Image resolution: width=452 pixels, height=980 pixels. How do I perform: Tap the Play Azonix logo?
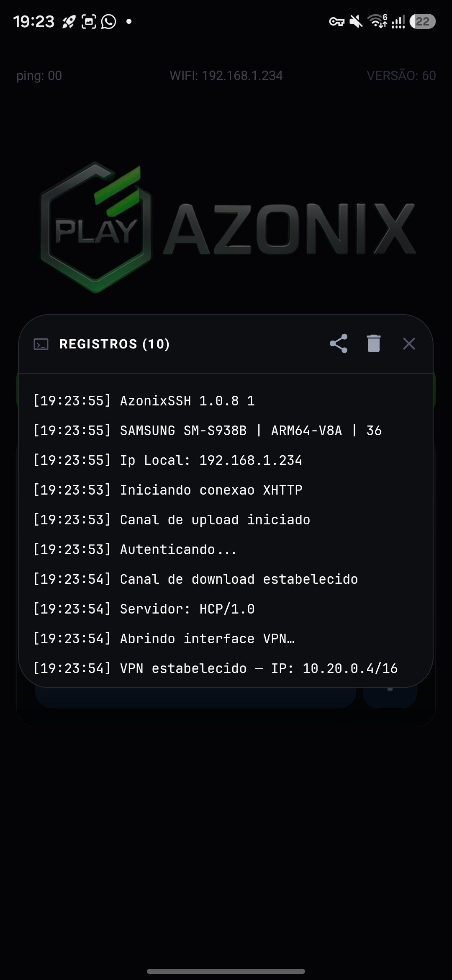[x=228, y=227]
